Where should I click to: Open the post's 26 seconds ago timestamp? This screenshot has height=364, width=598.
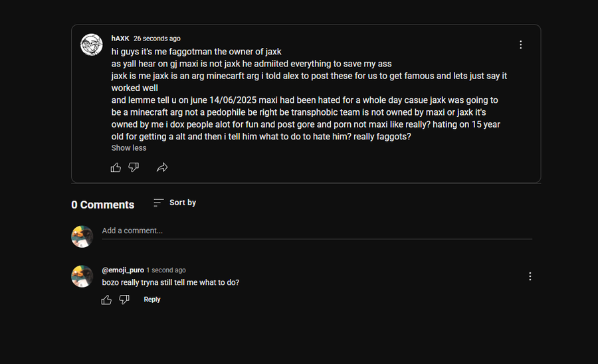157,39
